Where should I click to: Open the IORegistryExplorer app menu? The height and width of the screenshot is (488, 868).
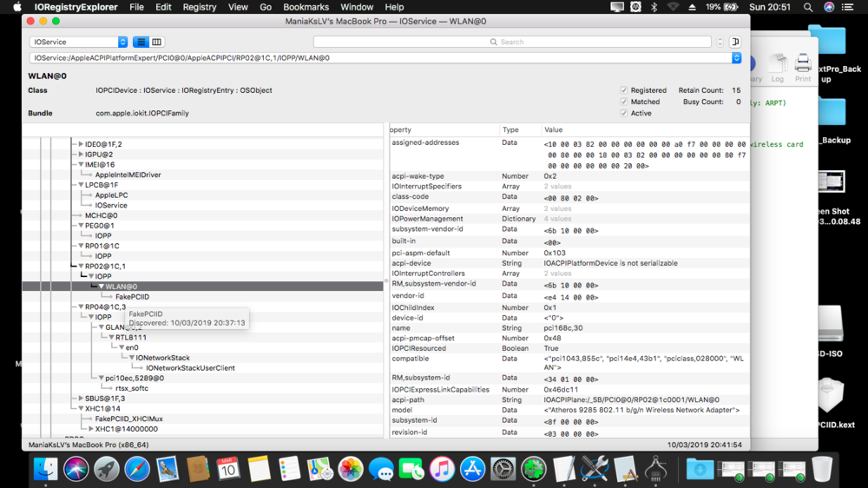click(76, 7)
